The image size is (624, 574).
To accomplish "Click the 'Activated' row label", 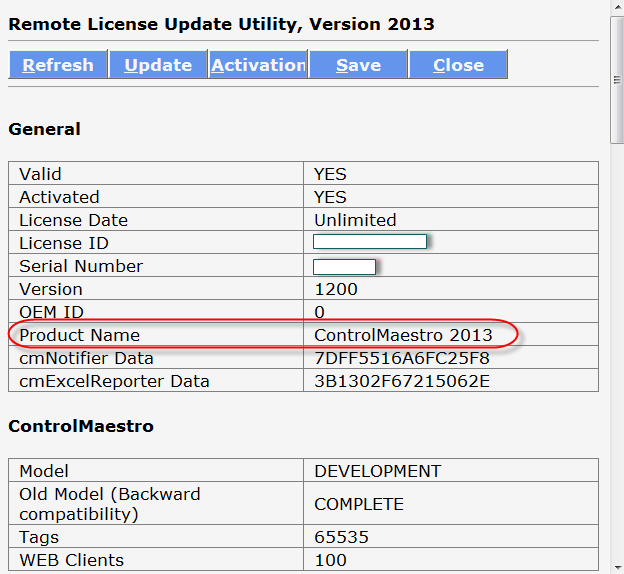I will 59,197.
